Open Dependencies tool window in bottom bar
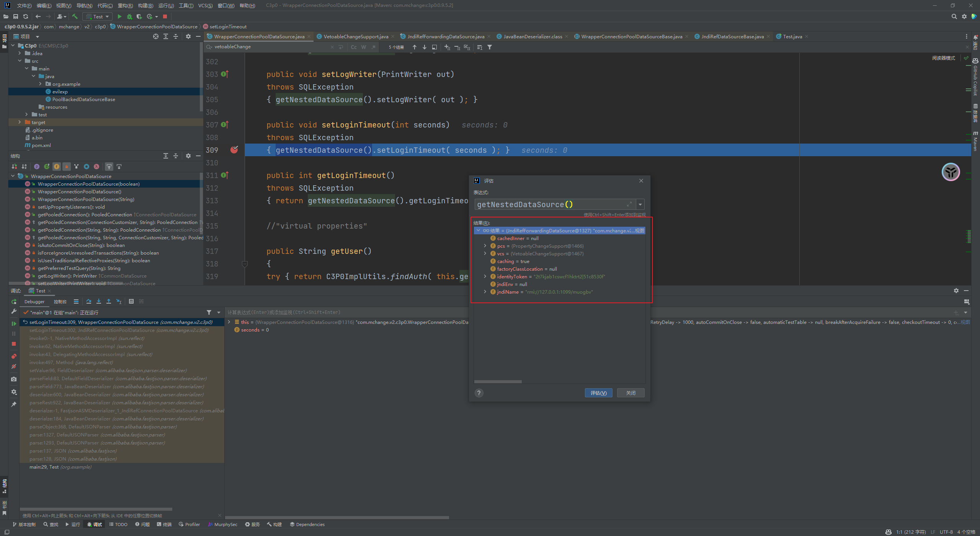This screenshot has height=536, width=980. (x=307, y=525)
